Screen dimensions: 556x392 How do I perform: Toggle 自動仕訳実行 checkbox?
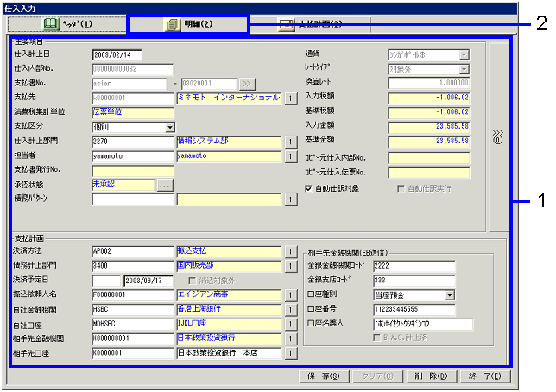tap(401, 188)
